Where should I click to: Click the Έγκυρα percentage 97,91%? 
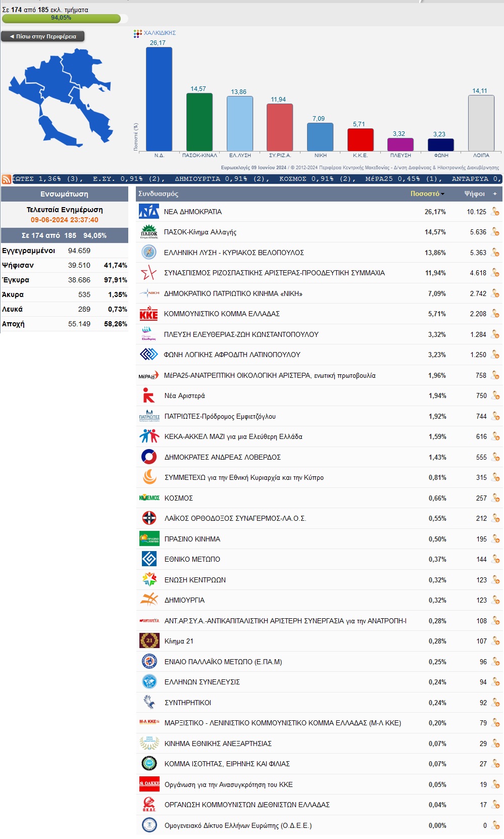point(116,280)
